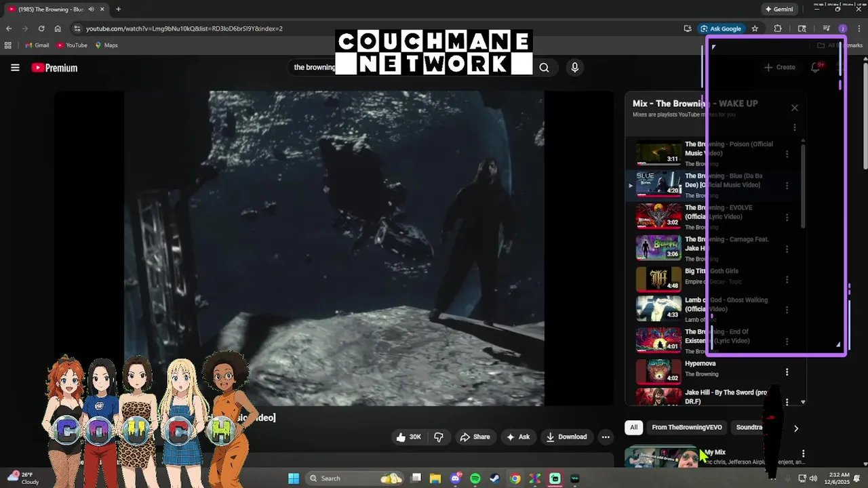Screen dimensions: 868x488
Task: Play Big Titty Goth Girls thumbnail
Action: [x=658, y=279]
